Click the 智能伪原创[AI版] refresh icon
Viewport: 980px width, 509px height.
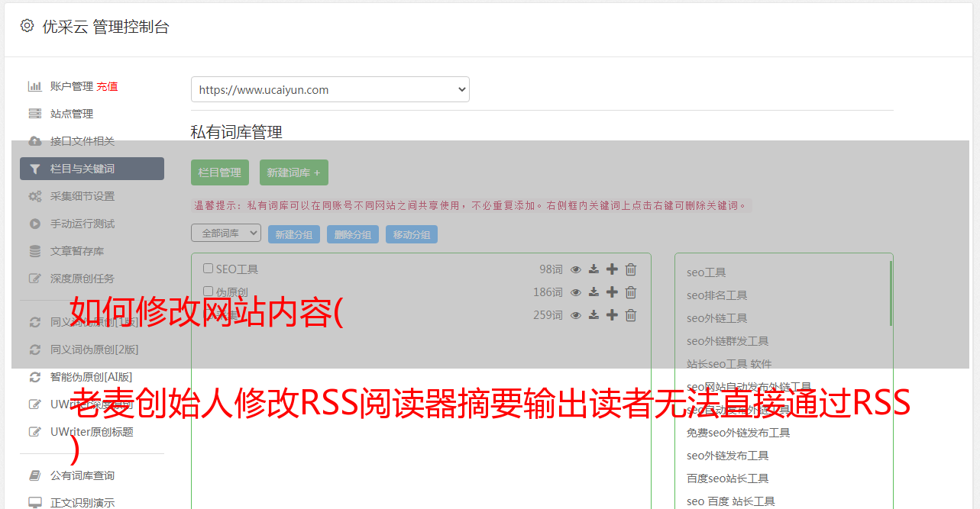pos(35,377)
